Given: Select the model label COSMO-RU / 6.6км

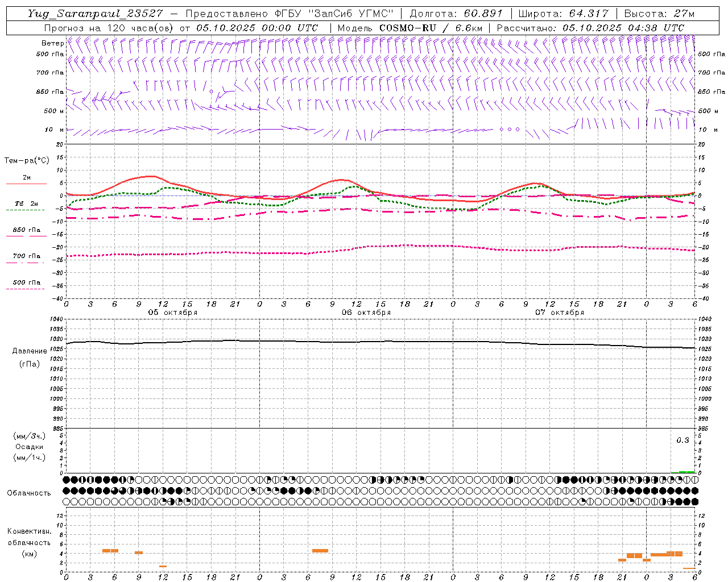Looking at the screenshot, I should coord(431,28).
